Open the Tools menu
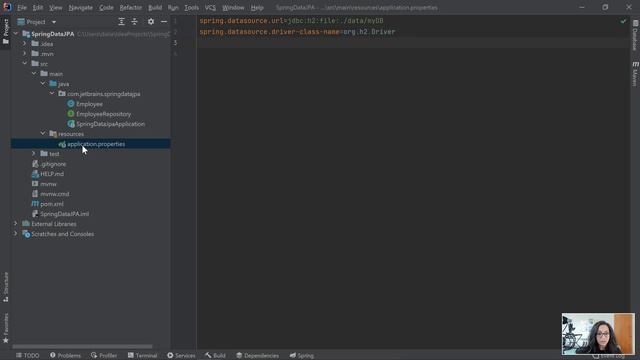The height and width of the screenshot is (360, 640). 191,8
